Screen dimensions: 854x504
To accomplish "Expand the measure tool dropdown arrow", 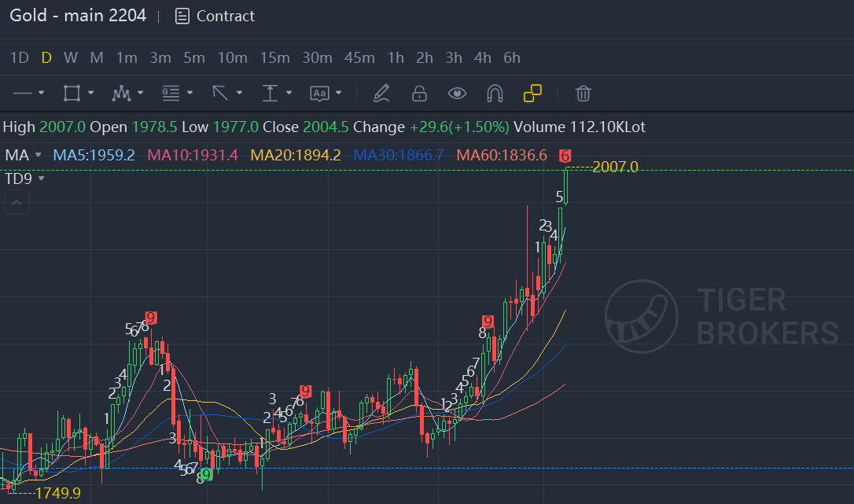I will tap(289, 93).
